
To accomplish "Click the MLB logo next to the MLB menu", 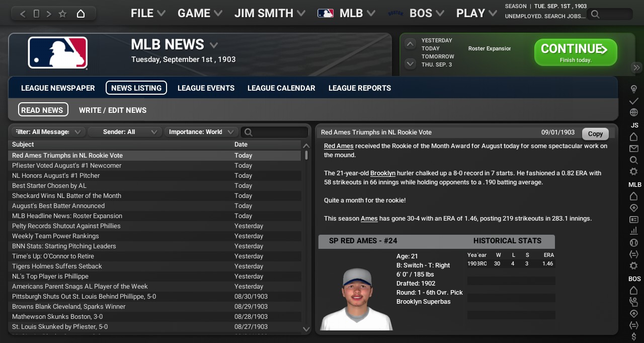I will 325,13.
